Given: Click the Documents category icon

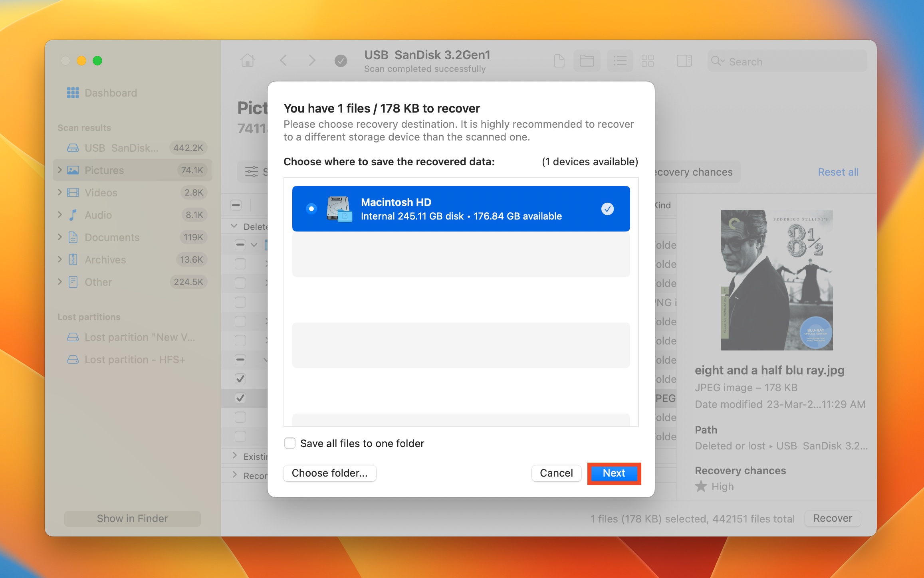Looking at the screenshot, I should 74,237.
